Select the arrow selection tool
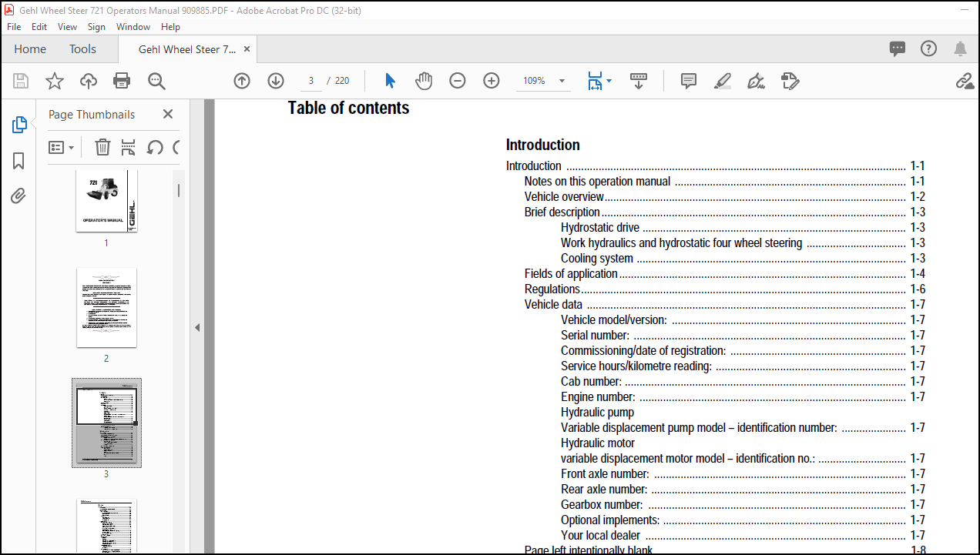The height and width of the screenshot is (555, 980). tap(390, 81)
